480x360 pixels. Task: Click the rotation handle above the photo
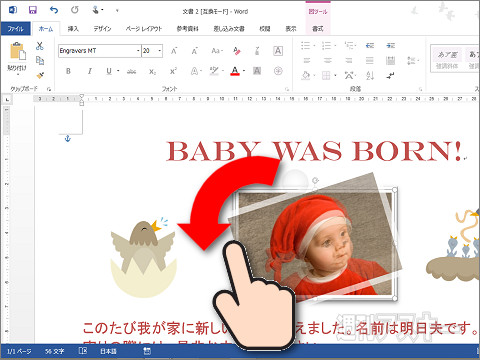[315, 181]
